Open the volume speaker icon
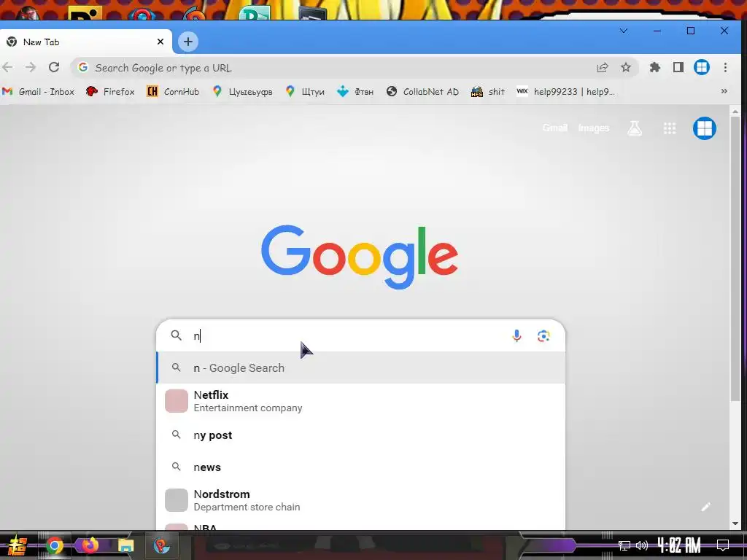 (x=642, y=545)
